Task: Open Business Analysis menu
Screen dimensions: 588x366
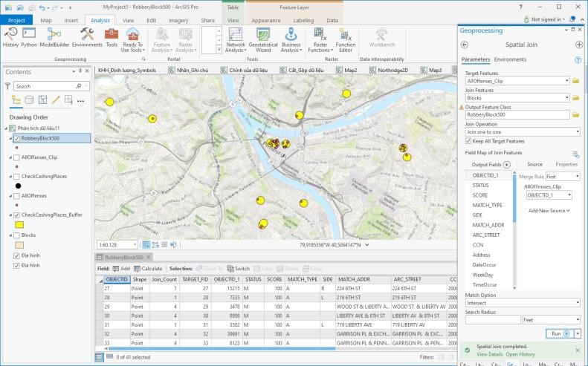Action: [291, 39]
